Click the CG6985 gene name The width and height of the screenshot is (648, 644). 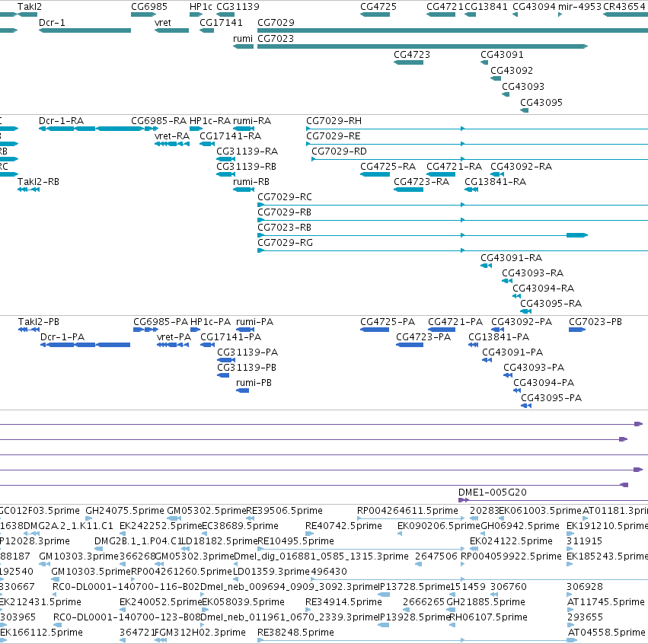149,7
